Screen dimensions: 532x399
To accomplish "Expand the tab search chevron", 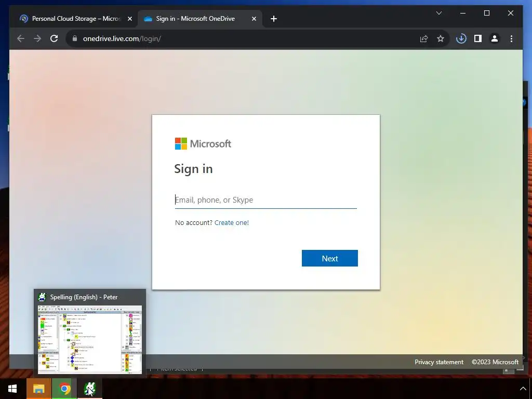I will (438, 13).
